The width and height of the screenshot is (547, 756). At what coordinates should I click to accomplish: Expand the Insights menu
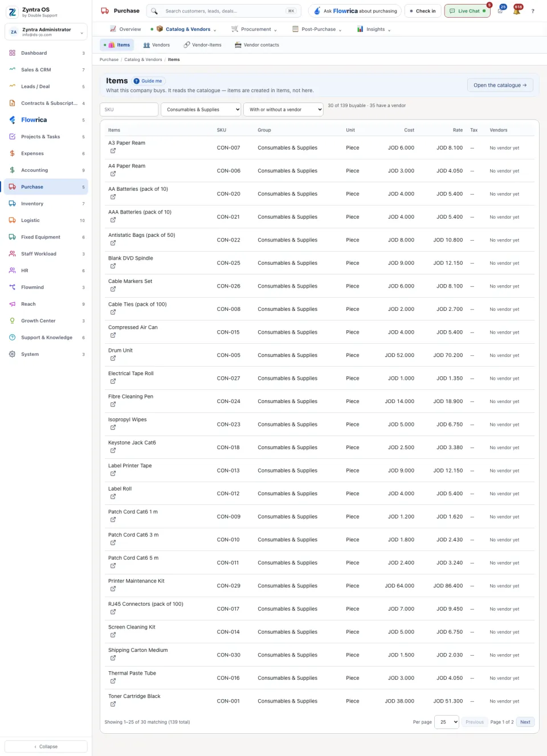tap(374, 29)
